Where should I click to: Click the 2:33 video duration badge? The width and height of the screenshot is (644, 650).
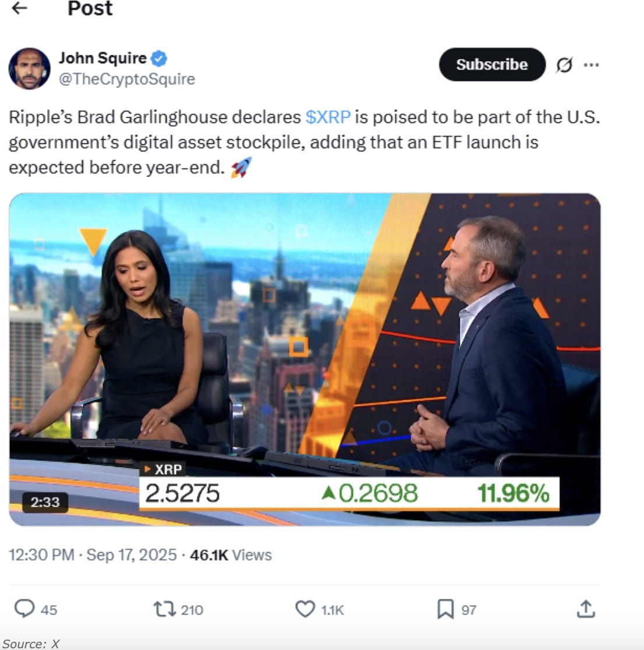(45, 502)
